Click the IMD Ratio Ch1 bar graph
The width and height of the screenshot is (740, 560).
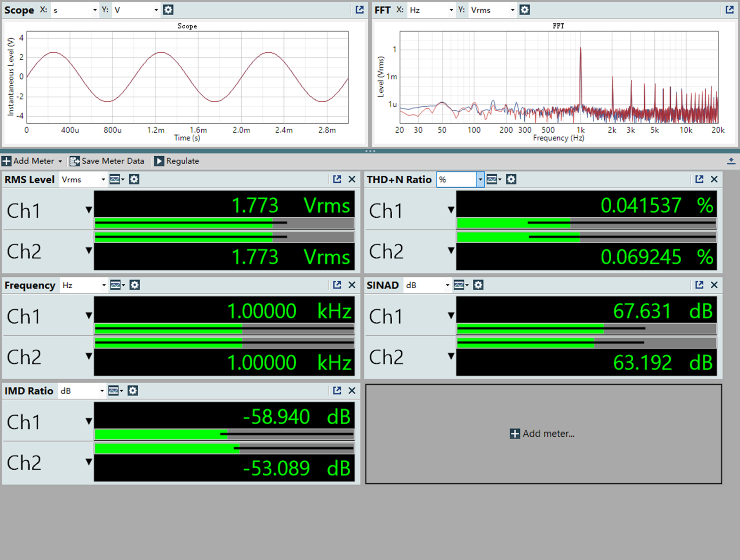coord(224,434)
